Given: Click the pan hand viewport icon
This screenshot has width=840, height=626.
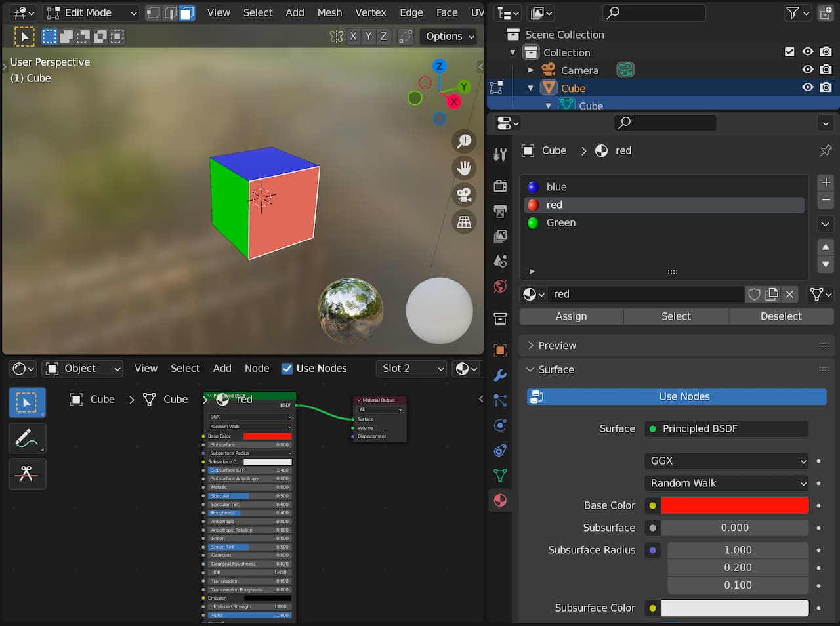Looking at the screenshot, I should click(464, 168).
